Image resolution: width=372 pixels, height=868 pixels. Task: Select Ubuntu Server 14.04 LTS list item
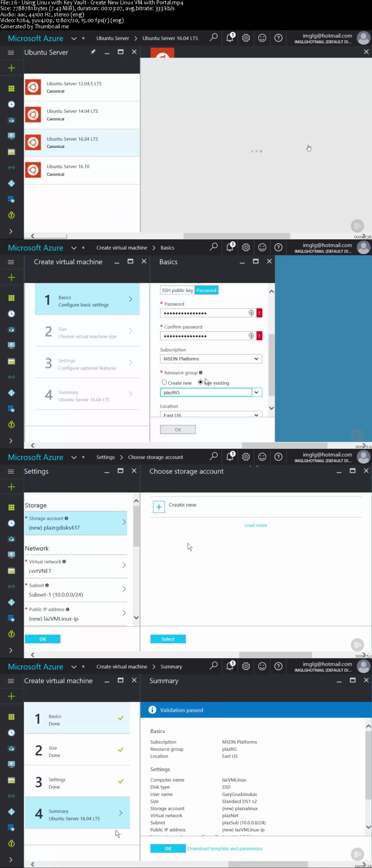[82, 115]
